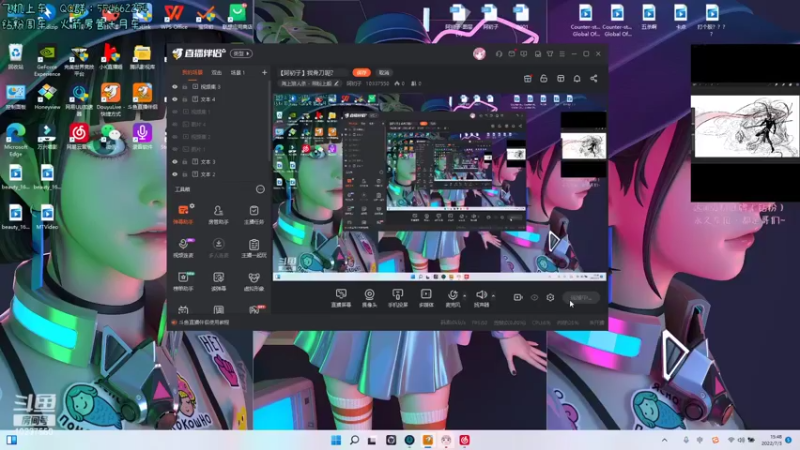Click the pencil icon to edit stream category
Viewport: 800px width, 450px height.
[336, 83]
